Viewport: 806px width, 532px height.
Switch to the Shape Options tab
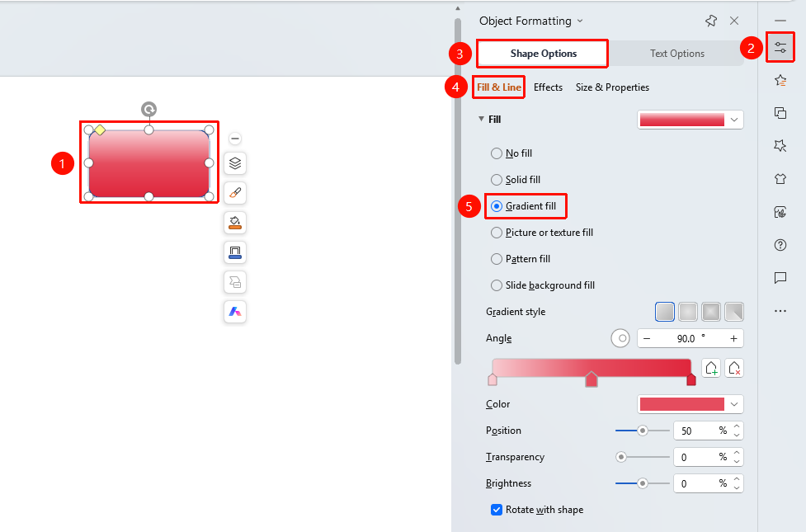click(x=543, y=54)
